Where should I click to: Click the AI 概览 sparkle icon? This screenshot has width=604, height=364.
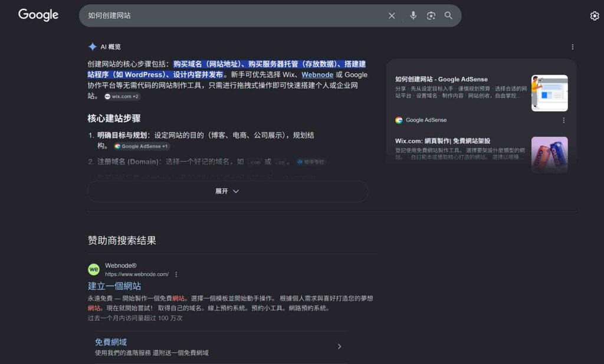[x=93, y=47]
